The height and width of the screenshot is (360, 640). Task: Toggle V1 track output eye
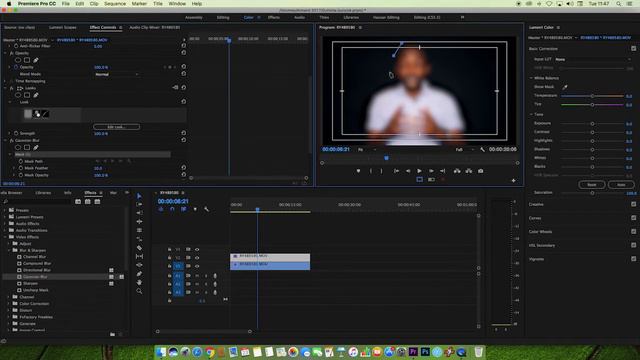(x=197, y=266)
